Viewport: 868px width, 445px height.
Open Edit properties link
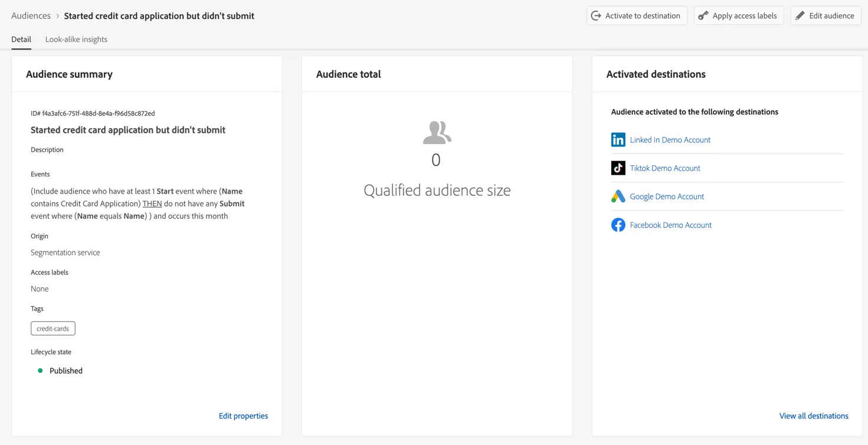(x=243, y=416)
